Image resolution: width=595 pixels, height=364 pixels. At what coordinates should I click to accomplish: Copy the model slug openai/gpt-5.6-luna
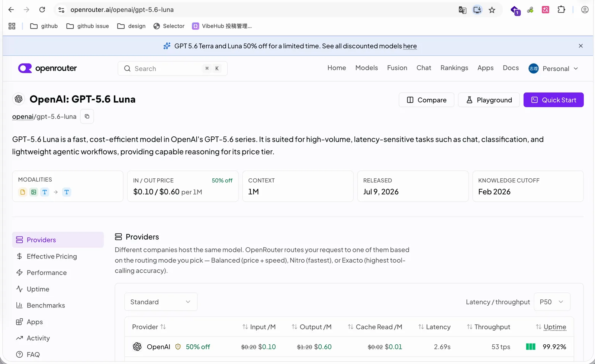(87, 116)
